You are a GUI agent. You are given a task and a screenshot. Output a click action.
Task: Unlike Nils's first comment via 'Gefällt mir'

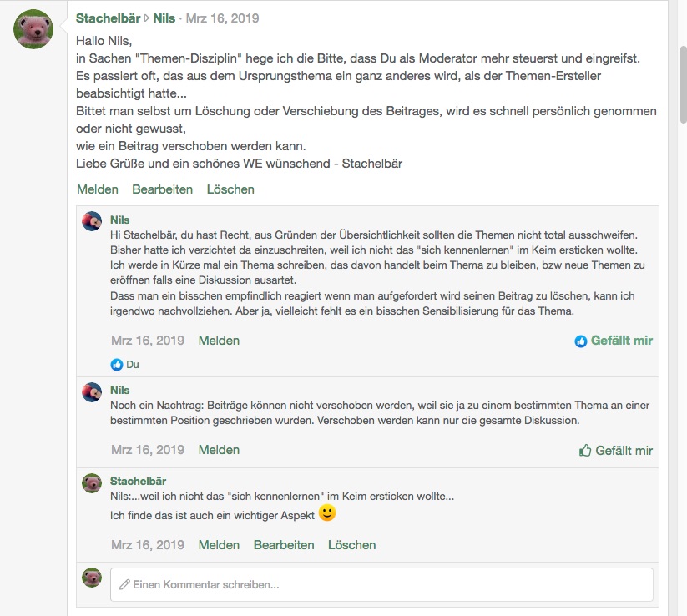(614, 341)
